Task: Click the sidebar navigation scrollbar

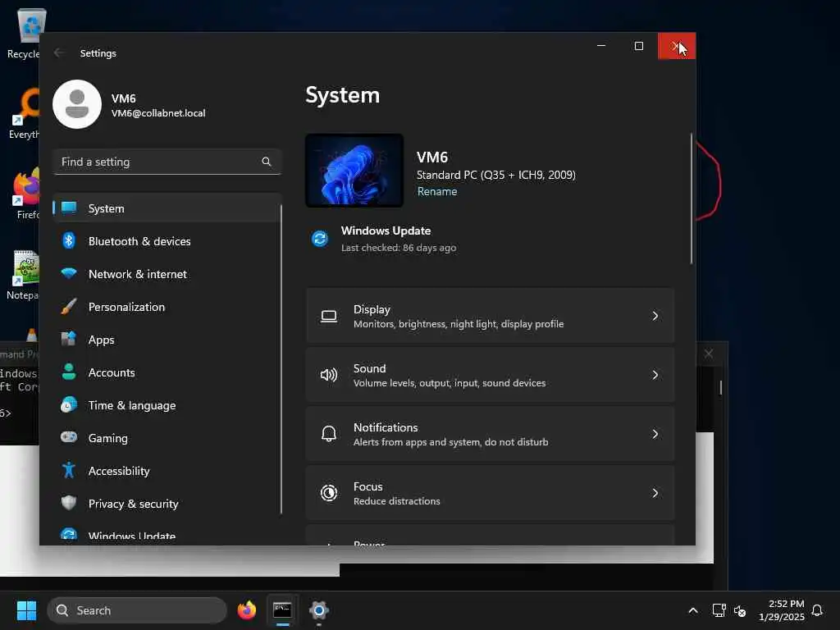Action: tap(281, 359)
